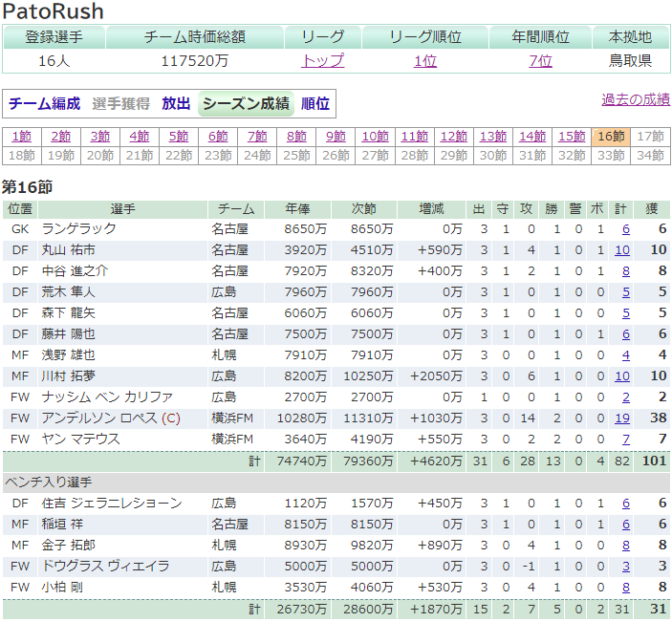672x622 pixels.
Task: Go to 8節 results
Action: pos(296,137)
